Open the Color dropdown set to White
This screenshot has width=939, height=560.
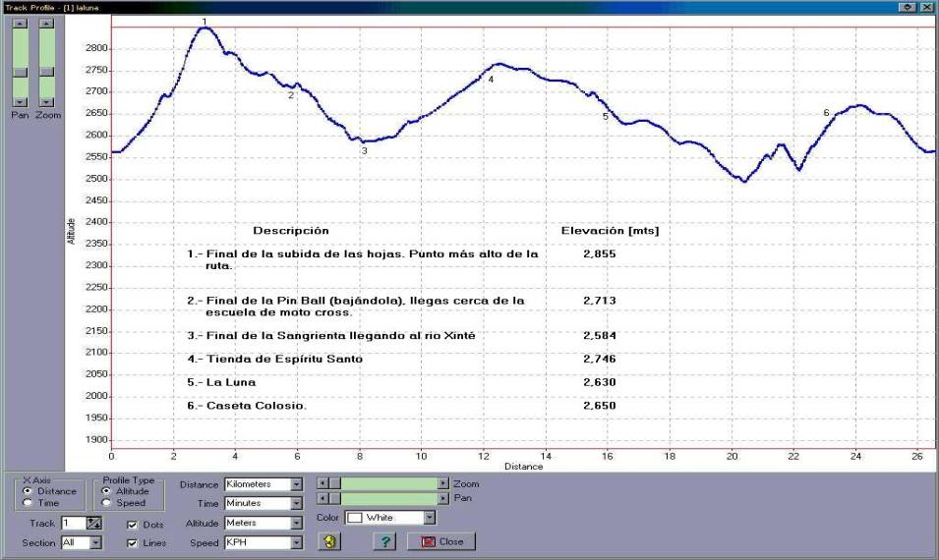pyautogui.click(x=429, y=518)
